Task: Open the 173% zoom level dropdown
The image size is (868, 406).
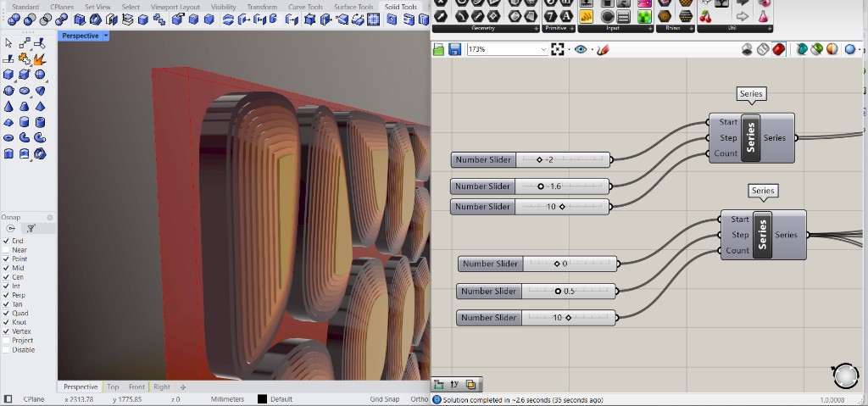Action: click(543, 49)
